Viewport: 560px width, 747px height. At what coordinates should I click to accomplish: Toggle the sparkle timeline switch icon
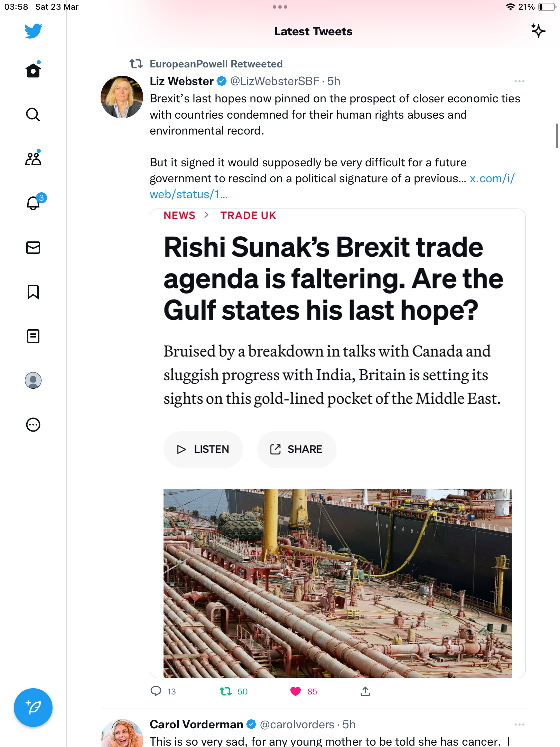[x=538, y=31]
